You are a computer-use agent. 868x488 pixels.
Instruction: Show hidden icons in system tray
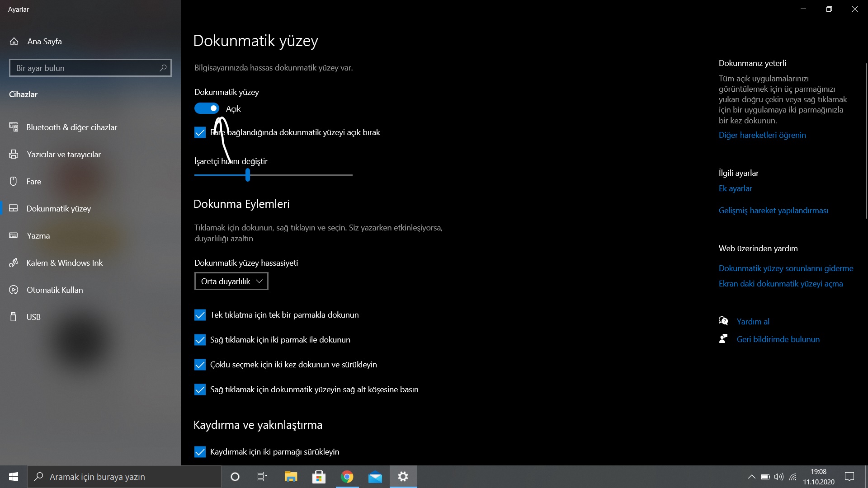point(751,477)
